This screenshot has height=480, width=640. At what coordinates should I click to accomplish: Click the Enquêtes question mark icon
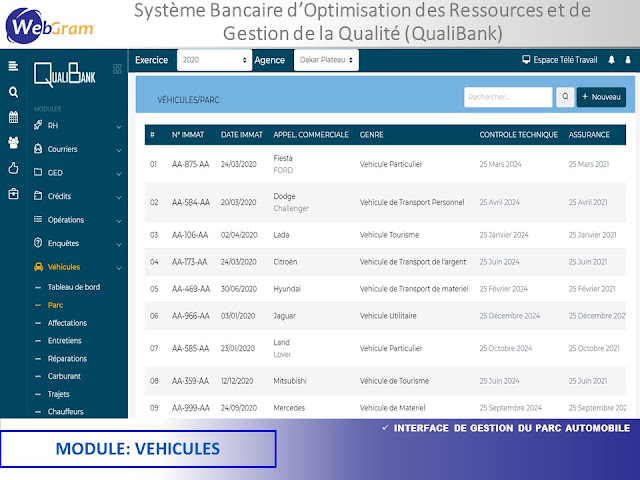[x=38, y=243]
